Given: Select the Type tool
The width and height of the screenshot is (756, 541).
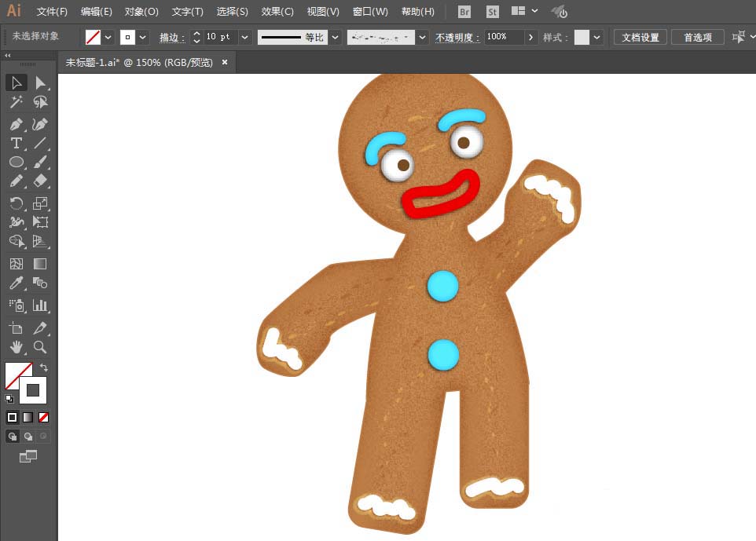Looking at the screenshot, I should [x=17, y=143].
